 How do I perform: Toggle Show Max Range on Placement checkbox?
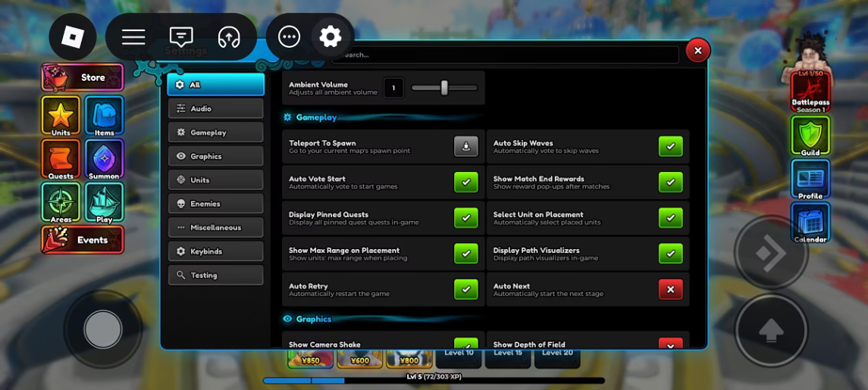(466, 254)
